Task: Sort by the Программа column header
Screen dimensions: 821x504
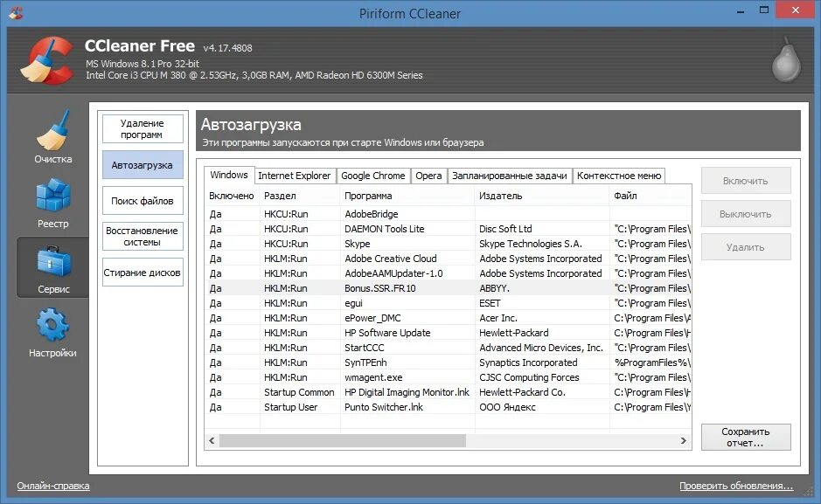Action: [407, 196]
